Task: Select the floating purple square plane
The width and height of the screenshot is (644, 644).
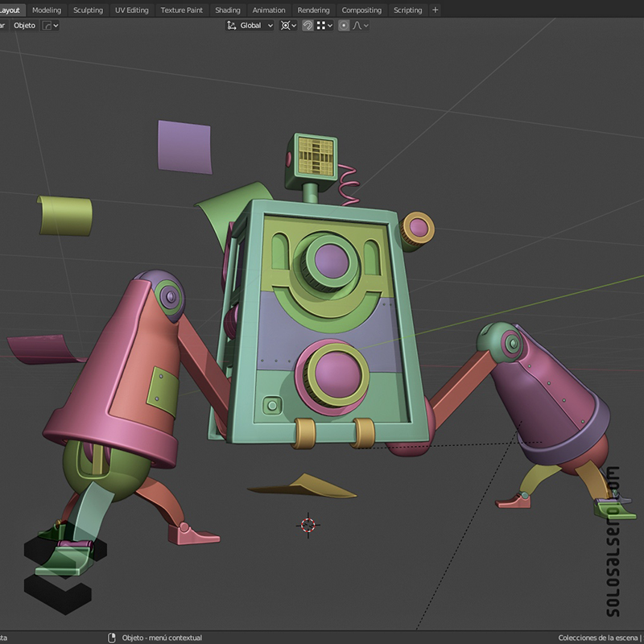Action: pyautogui.click(x=185, y=147)
